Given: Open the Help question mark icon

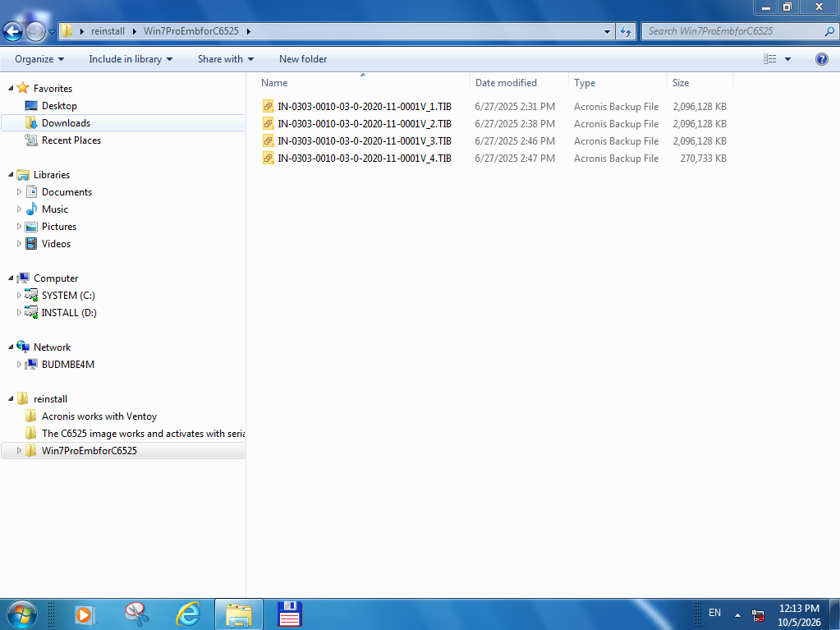Looking at the screenshot, I should 821,59.
